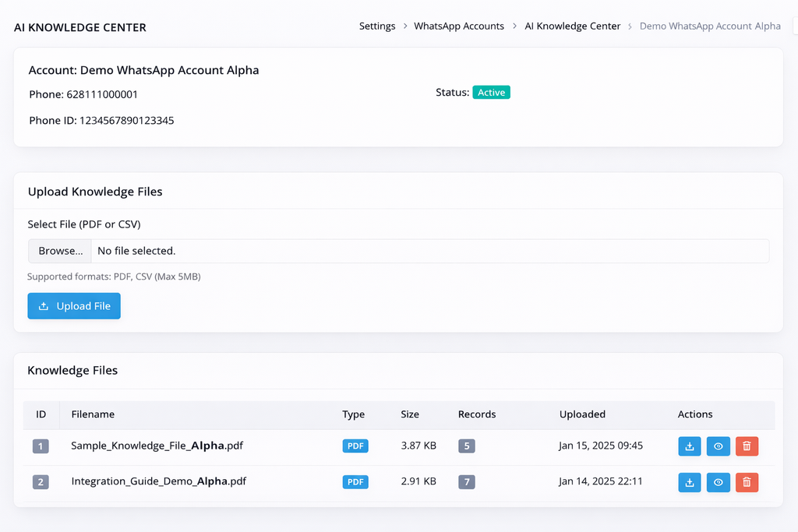Download Sample_Knowledge_File_Alpha.pdf using download icon
Image resolution: width=798 pixels, height=532 pixels.
689,446
